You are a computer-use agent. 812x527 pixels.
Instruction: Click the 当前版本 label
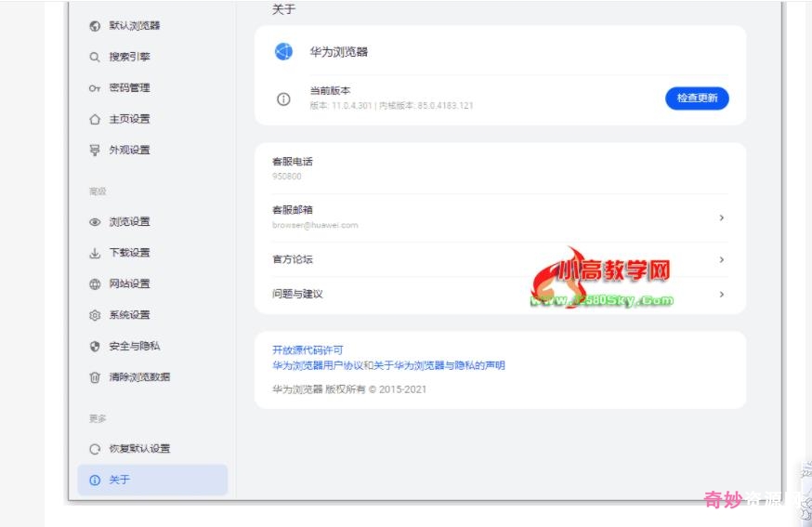330,91
